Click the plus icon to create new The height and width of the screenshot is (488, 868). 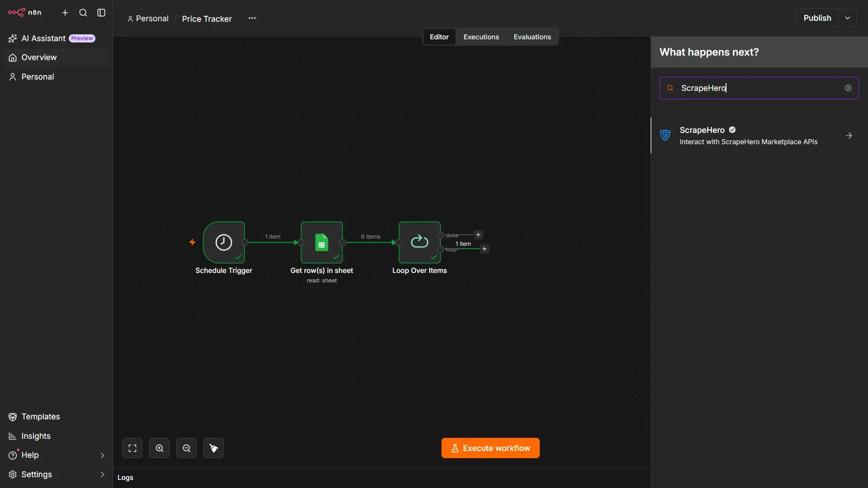[x=65, y=13]
